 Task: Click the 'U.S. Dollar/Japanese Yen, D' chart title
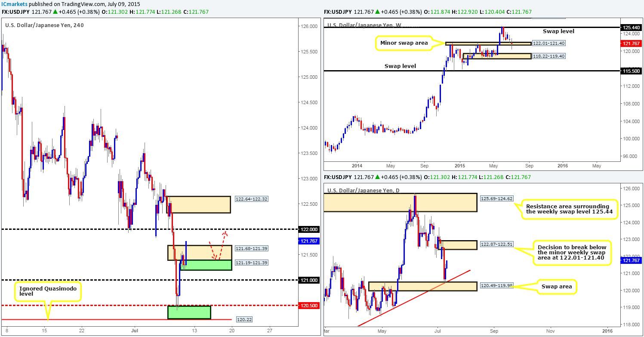pos(364,190)
